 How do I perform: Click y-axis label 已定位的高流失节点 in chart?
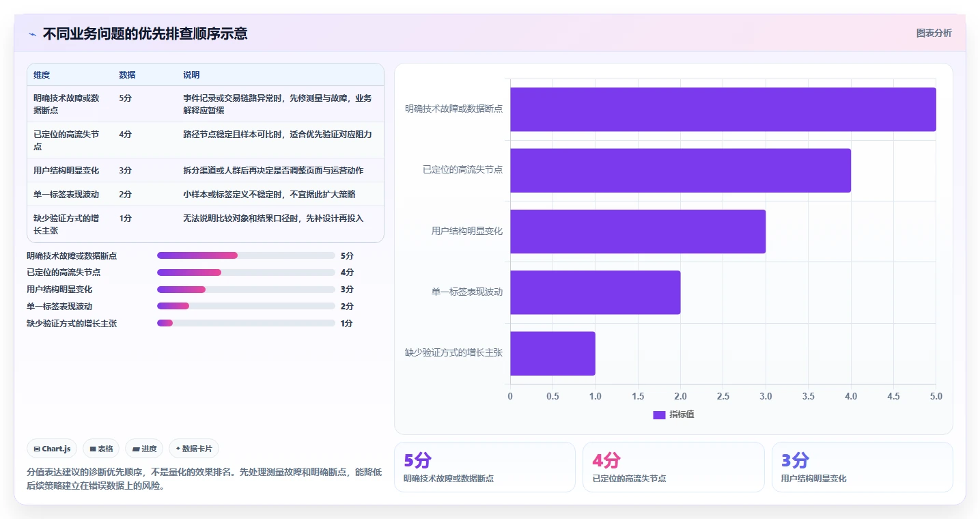[x=462, y=169]
